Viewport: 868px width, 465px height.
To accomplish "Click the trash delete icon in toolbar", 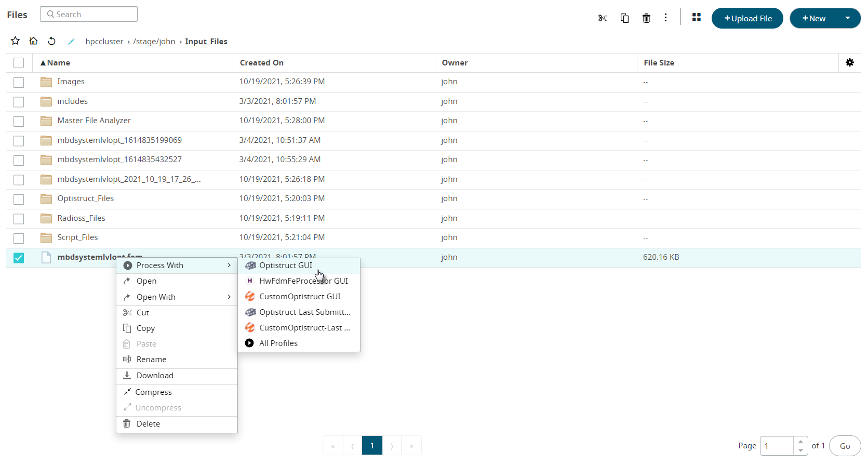I will tap(646, 18).
